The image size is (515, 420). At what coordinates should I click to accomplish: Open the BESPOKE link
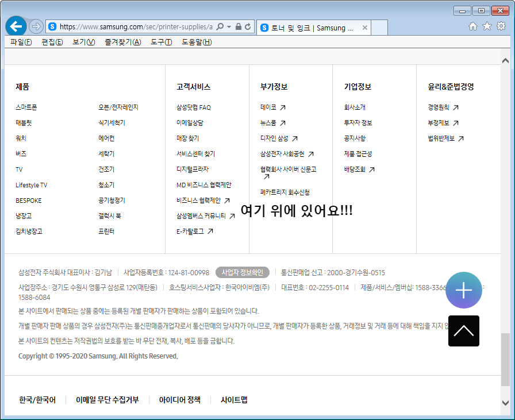[29, 201]
